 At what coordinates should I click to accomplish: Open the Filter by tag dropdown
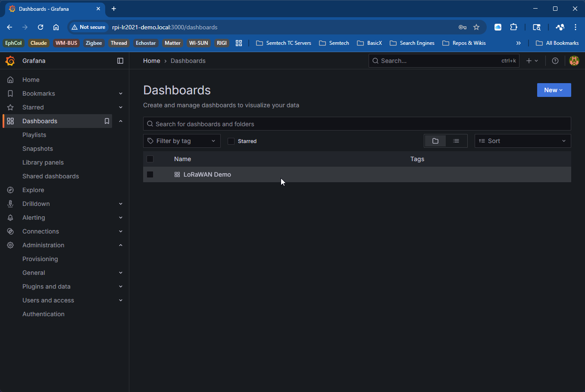click(182, 141)
